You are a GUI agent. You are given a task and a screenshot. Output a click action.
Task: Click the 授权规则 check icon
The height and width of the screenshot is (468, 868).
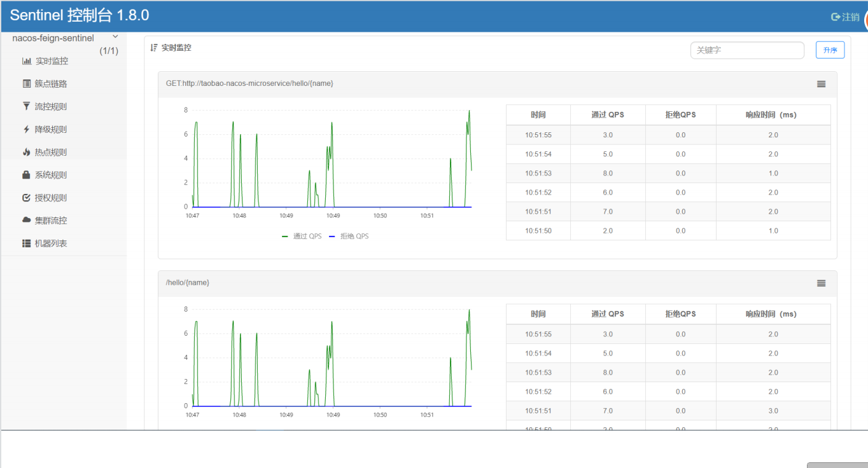pyautogui.click(x=26, y=198)
